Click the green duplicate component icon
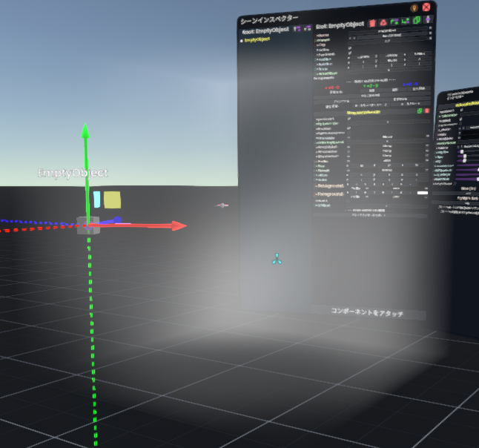Viewport: 479px width, 448px height. [420, 111]
